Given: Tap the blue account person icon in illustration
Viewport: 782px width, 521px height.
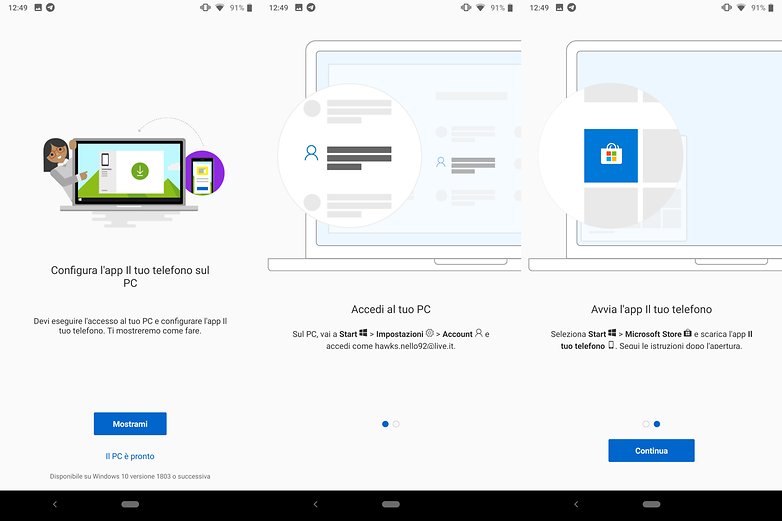Looking at the screenshot, I should click(x=311, y=153).
